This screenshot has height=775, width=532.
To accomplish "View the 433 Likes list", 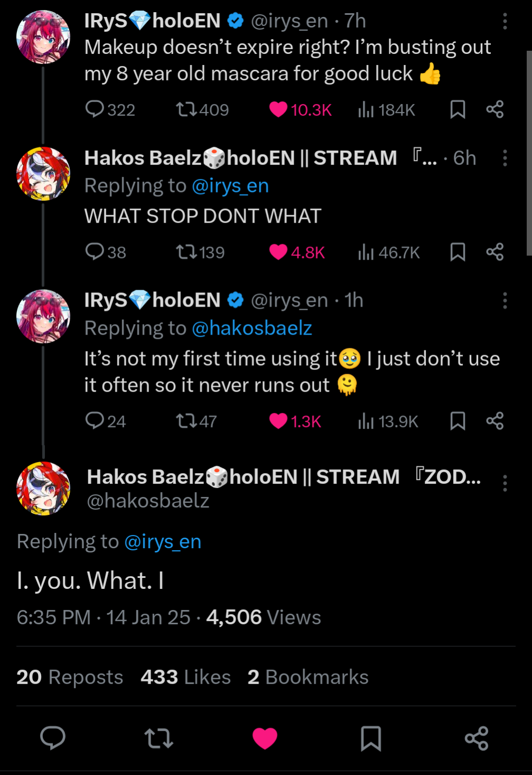I will tap(185, 677).
